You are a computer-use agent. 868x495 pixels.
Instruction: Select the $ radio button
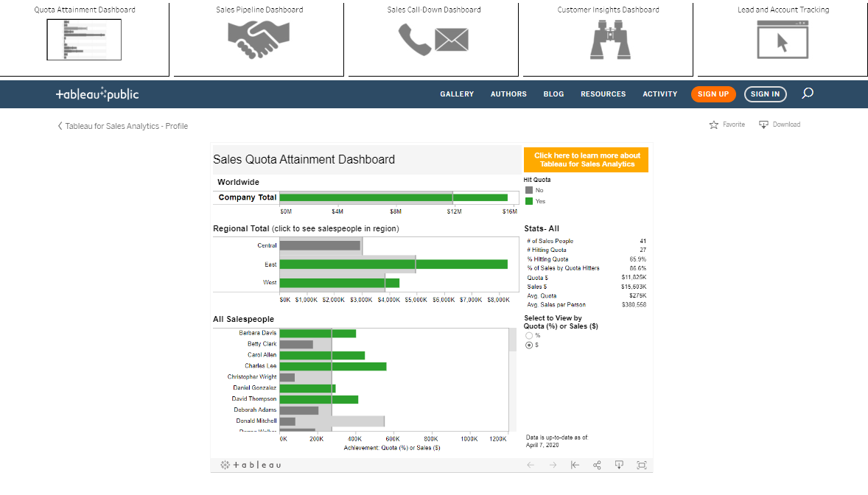(529, 345)
